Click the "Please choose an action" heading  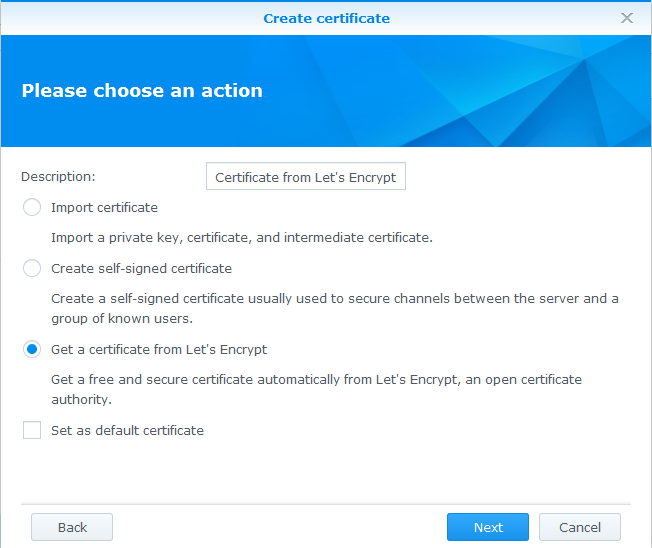tap(142, 90)
